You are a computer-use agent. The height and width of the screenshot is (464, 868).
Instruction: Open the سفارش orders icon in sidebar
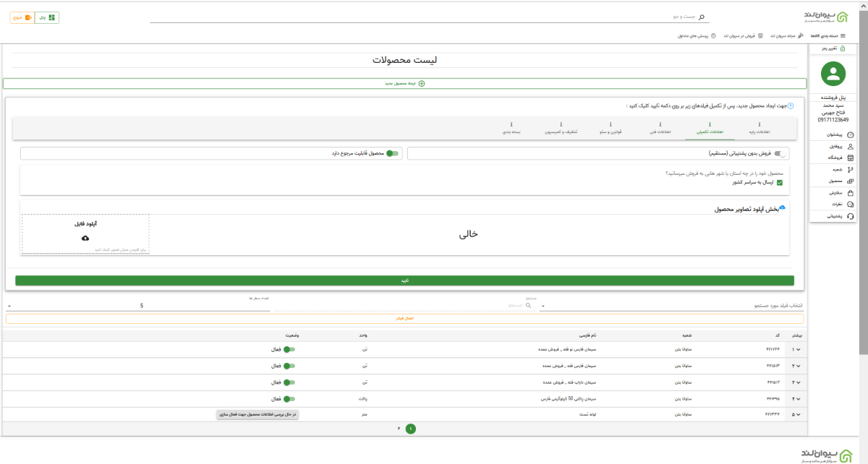click(x=852, y=192)
